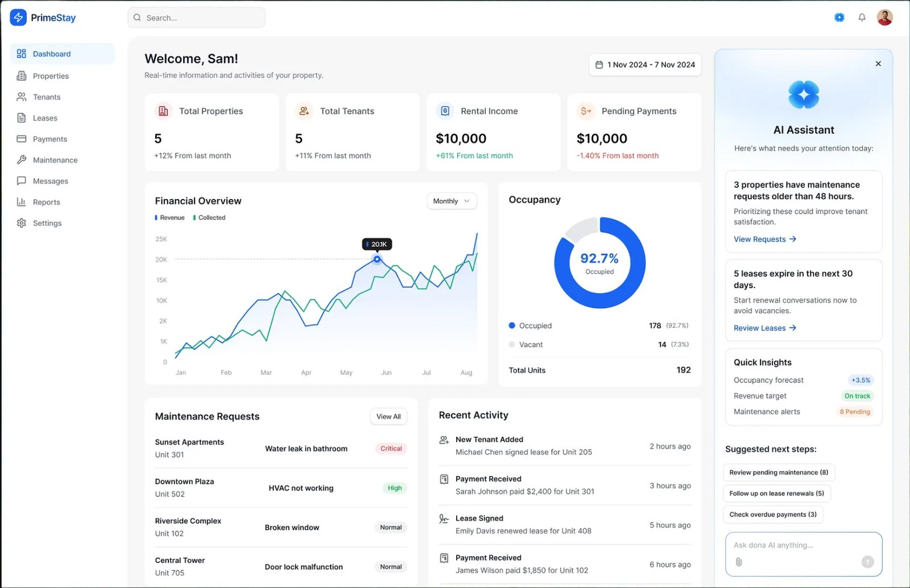910x588 pixels.
Task: Open the user profile avatar
Action: click(885, 18)
